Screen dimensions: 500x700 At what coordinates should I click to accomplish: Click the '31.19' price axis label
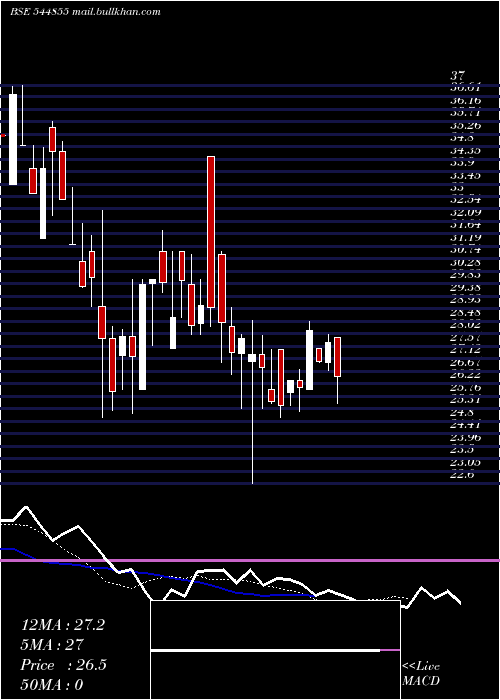point(466,238)
